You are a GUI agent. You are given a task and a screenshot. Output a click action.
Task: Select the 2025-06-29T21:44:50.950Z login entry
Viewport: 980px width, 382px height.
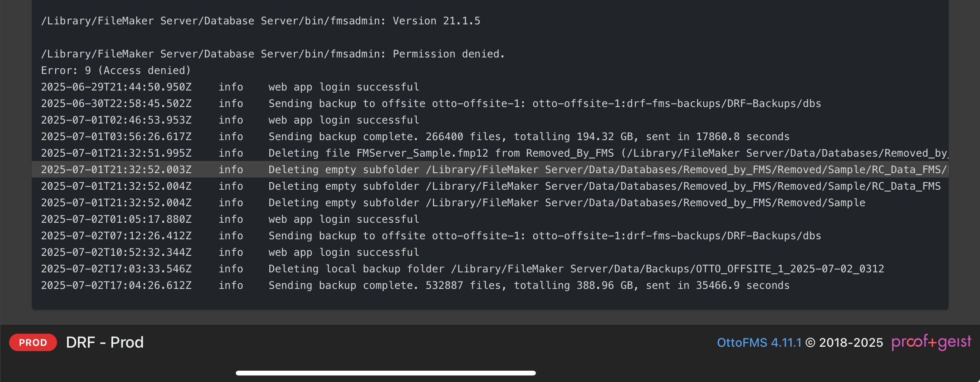point(230,87)
